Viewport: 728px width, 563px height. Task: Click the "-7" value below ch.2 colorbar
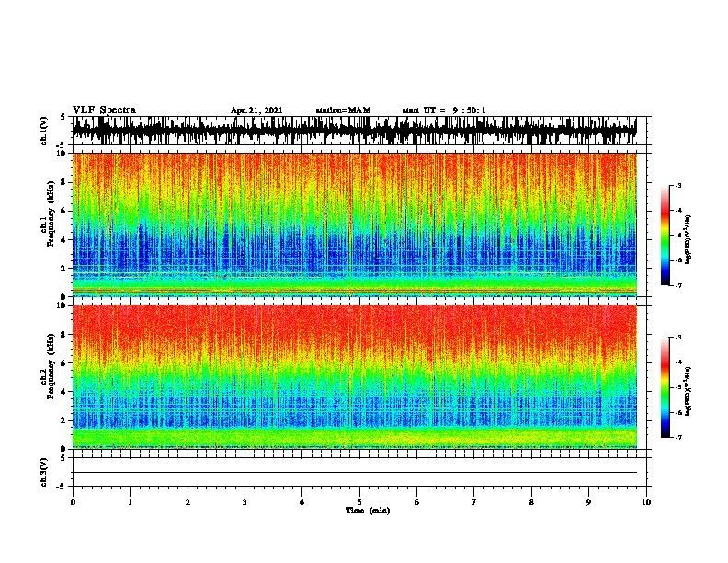677,437
